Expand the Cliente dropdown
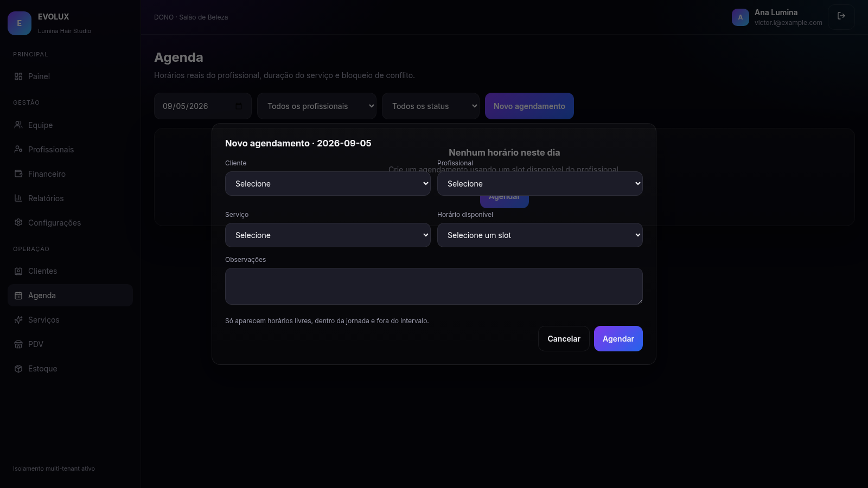 point(328,184)
